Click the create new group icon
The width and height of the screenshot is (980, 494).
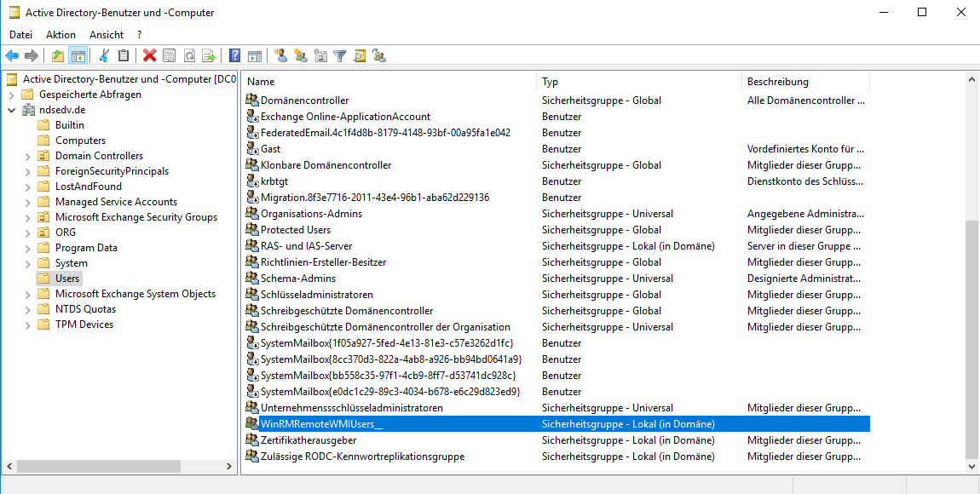(x=300, y=56)
